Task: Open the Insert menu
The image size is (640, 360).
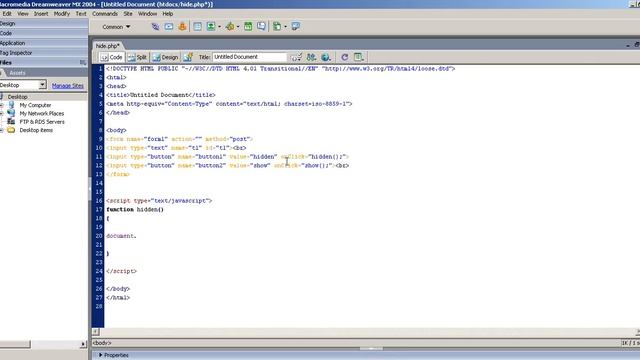Action: point(41,13)
